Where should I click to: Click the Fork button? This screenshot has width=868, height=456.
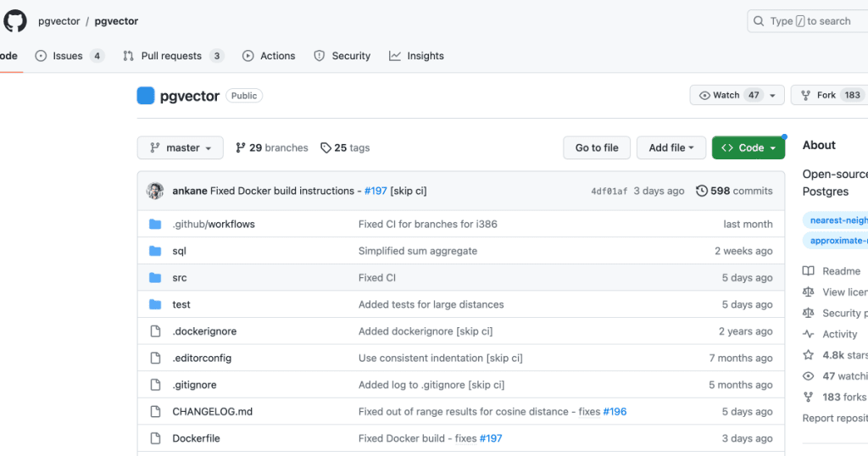[x=831, y=95]
